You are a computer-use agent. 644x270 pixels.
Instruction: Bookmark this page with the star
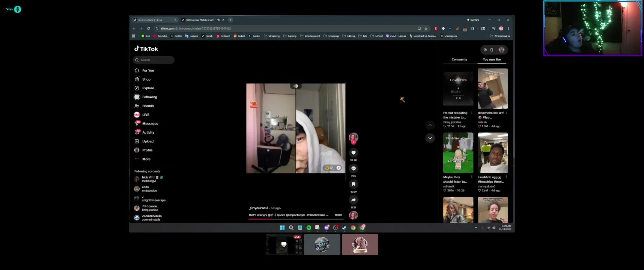coord(426,28)
